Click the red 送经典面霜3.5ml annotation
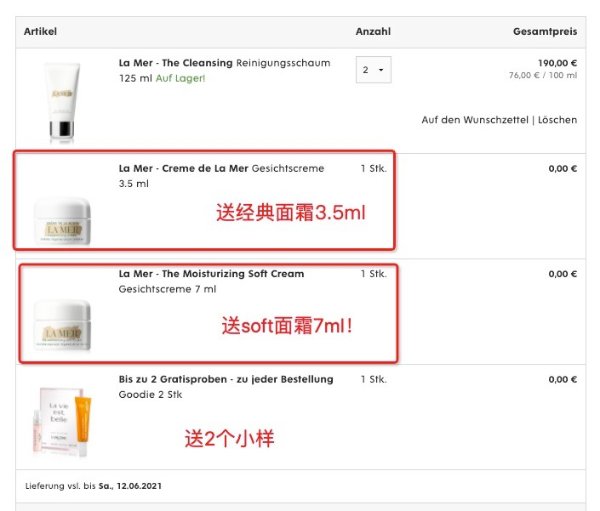 (291, 212)
